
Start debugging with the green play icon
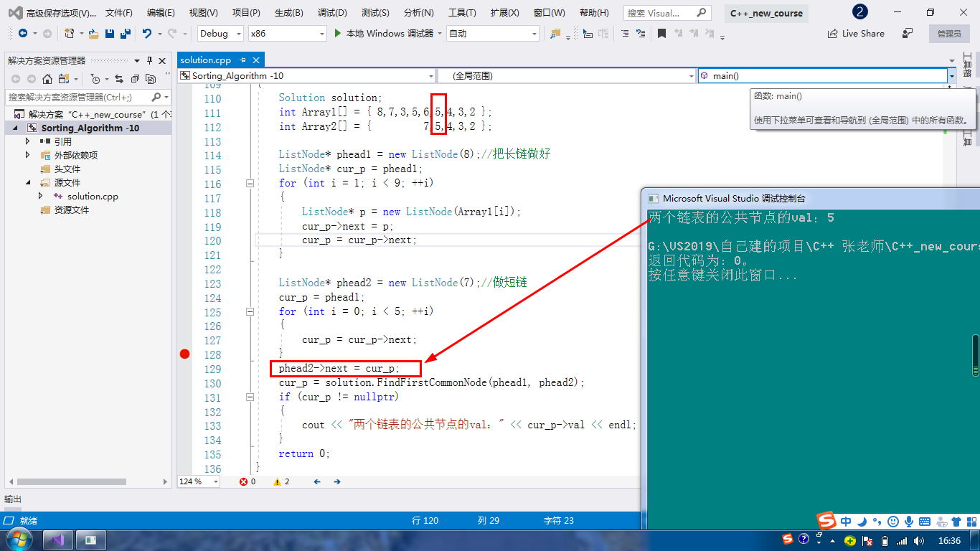[339, 33]
